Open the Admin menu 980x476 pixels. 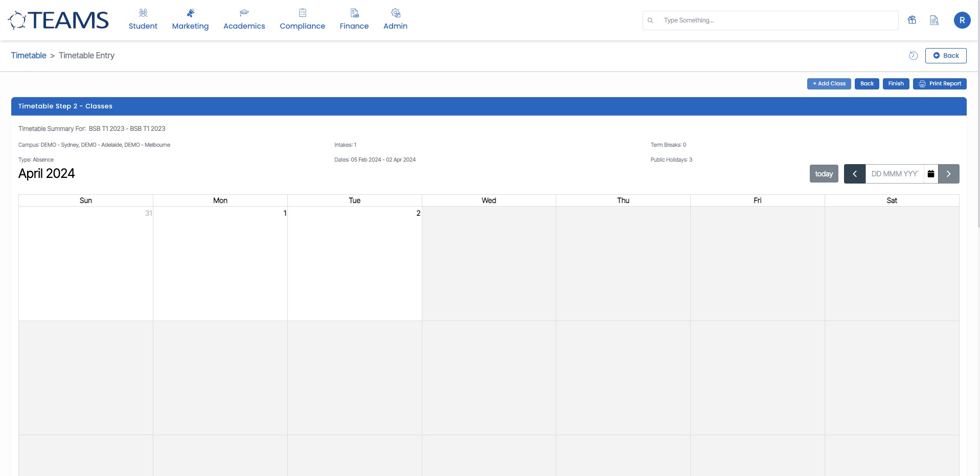click(x=395, y=19)
